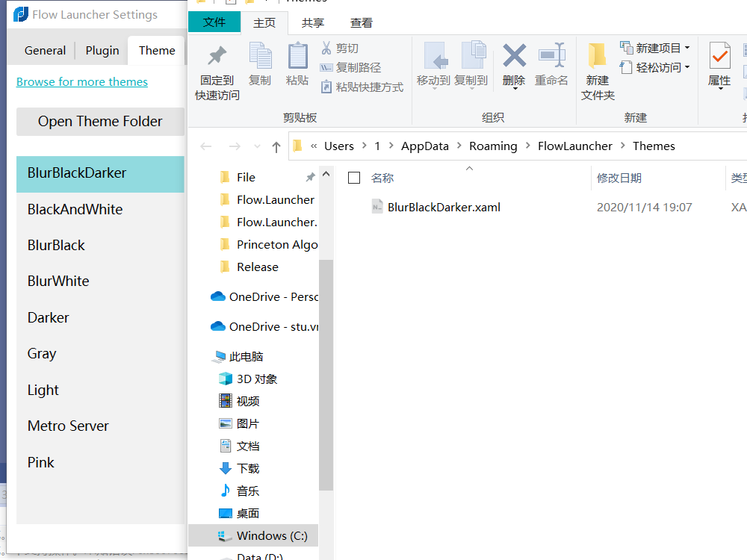Expand chevron after Roaming in address bar

528,146
